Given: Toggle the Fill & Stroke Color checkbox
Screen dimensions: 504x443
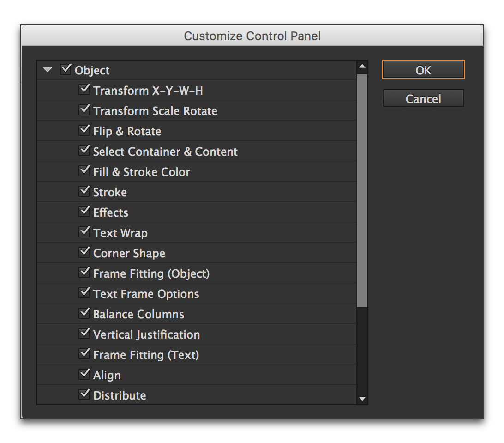Looking at the screenshot, I should pos(84,170).
